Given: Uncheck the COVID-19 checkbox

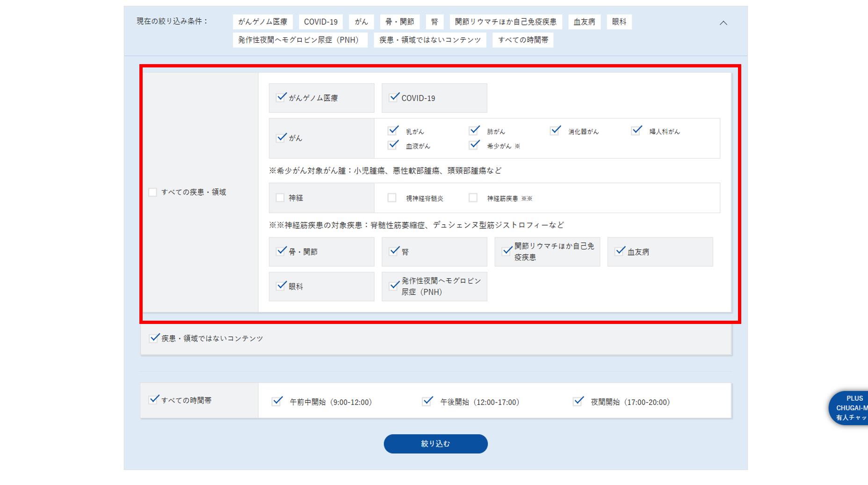Looking at the screenshot, I should pos(394,97).
